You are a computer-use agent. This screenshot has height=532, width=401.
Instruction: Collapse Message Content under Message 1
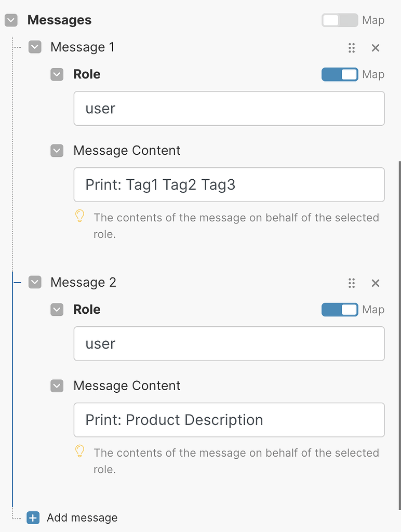[57, 151]
